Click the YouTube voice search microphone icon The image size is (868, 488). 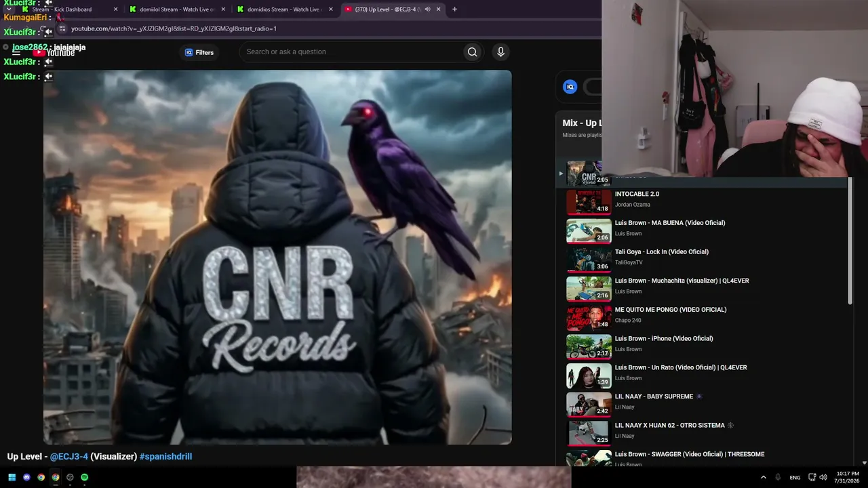click(x=500, y=52)
